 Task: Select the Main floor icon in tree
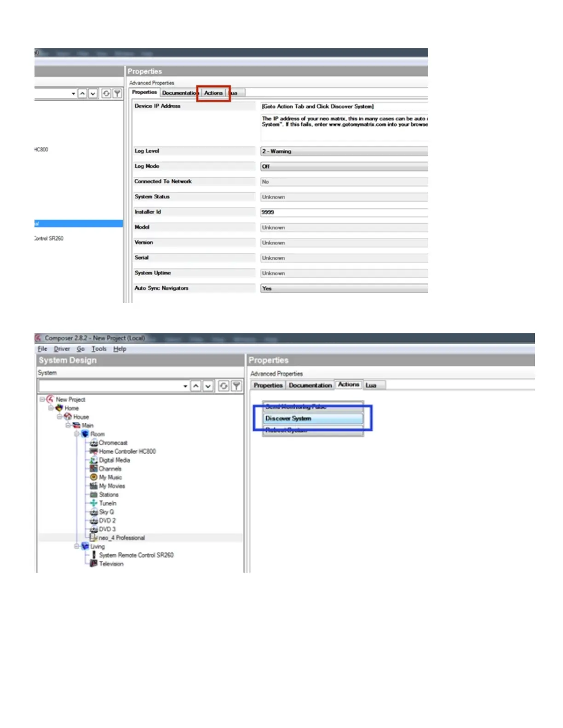pyautogui.click(x=76, y=425)
